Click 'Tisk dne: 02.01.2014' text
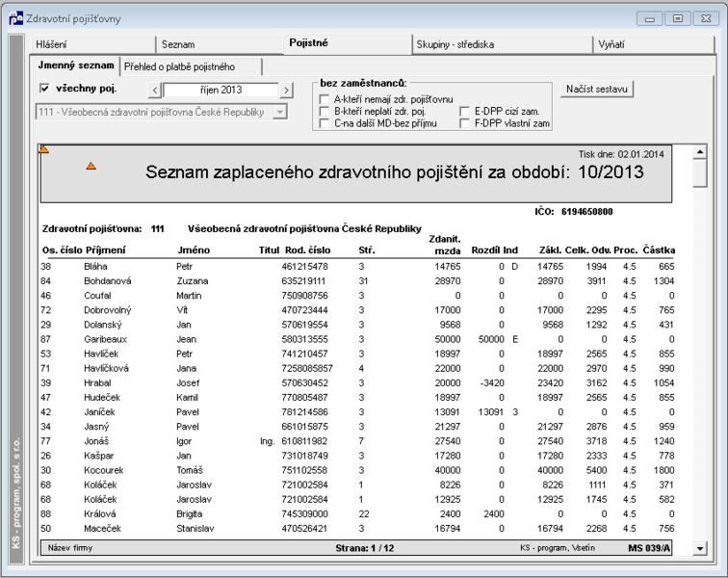 point(621,154)
